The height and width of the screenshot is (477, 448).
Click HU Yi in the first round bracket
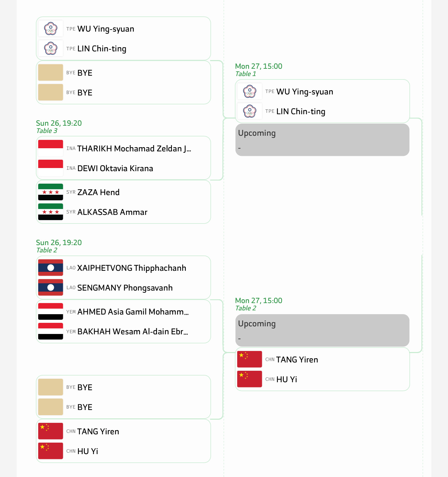pyautogui.click(x=88, y=451)
